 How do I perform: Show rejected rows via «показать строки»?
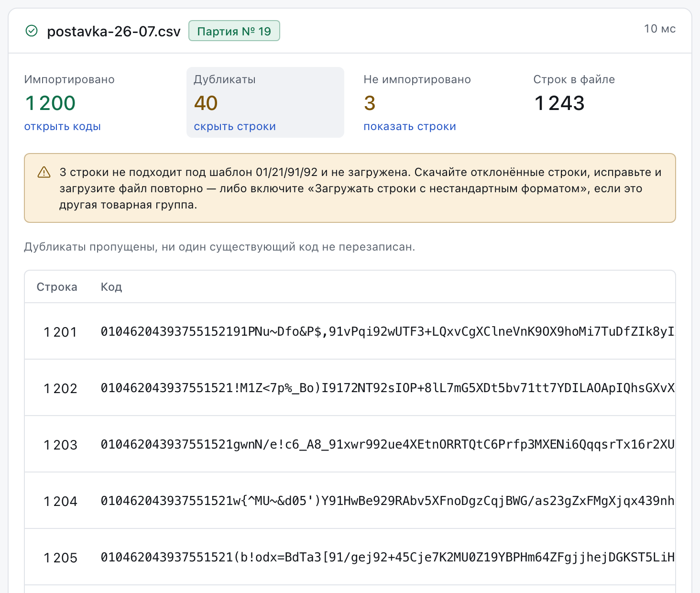[410, 127]
